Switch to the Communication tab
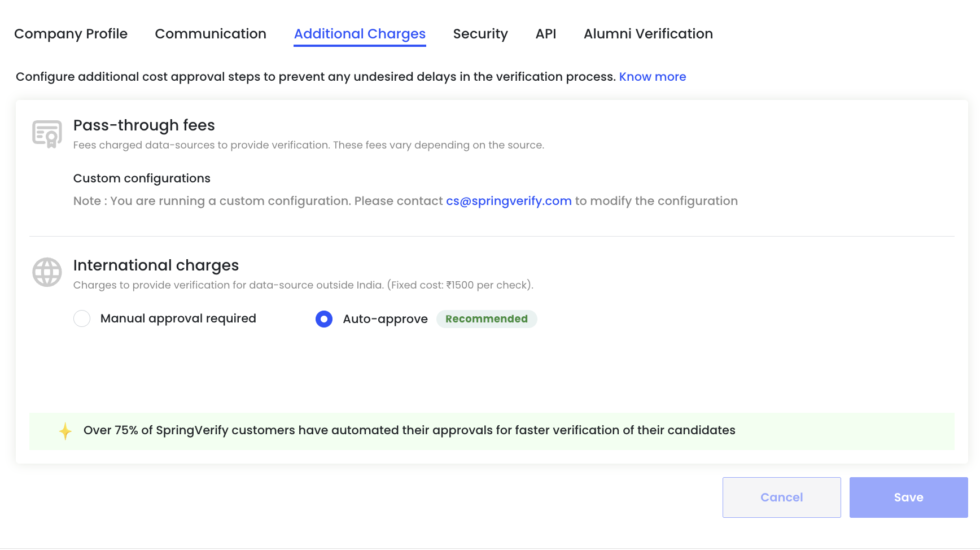The height and width of the screenshot is (550, 980). coord(211,34)
